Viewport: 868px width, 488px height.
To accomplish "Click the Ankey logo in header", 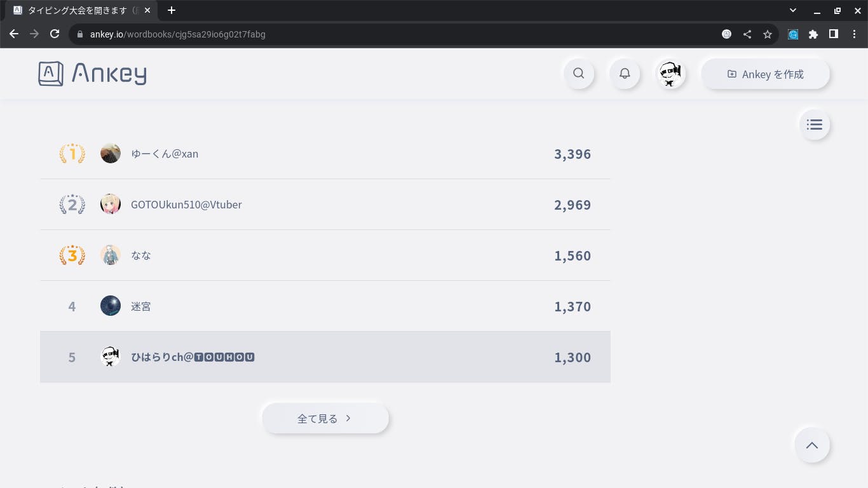I will [92, 74].
